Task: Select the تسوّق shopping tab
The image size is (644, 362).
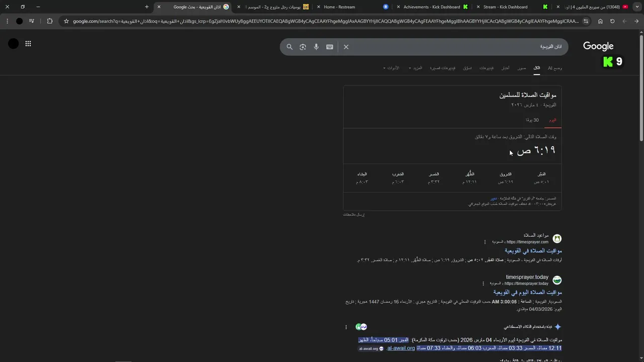Action: [x=467, y=68]
